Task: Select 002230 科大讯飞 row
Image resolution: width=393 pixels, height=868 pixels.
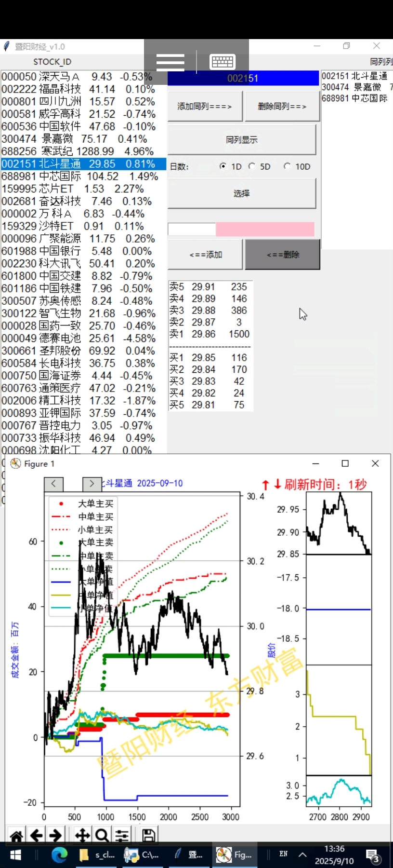Action: click(83, 264)
